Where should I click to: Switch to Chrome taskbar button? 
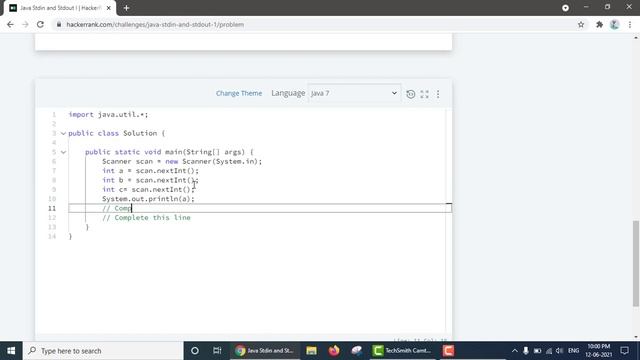(265, 351)
